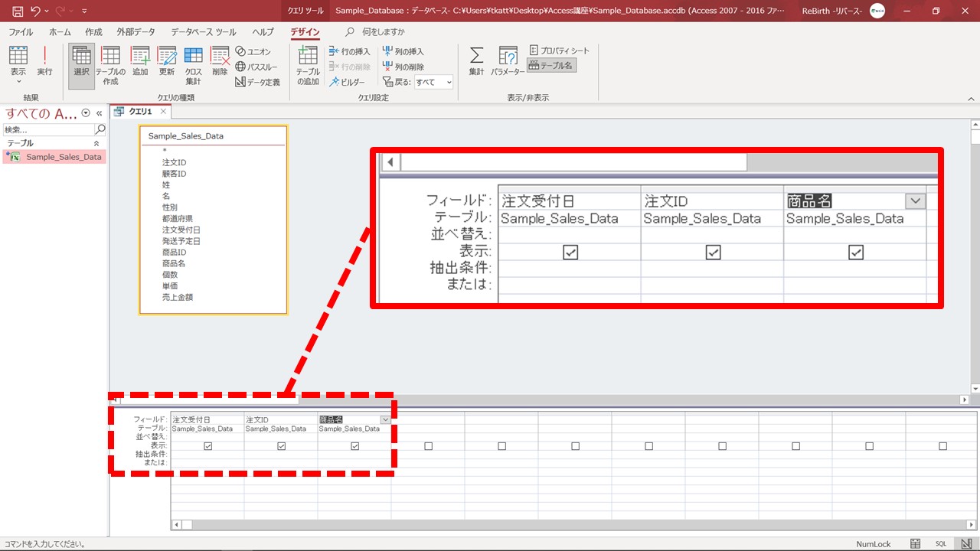Image resolution: width=980 pixels, height=551 pixels.
Task: Switch to the 作成 ribbon tab
Action: click(93, 32)
